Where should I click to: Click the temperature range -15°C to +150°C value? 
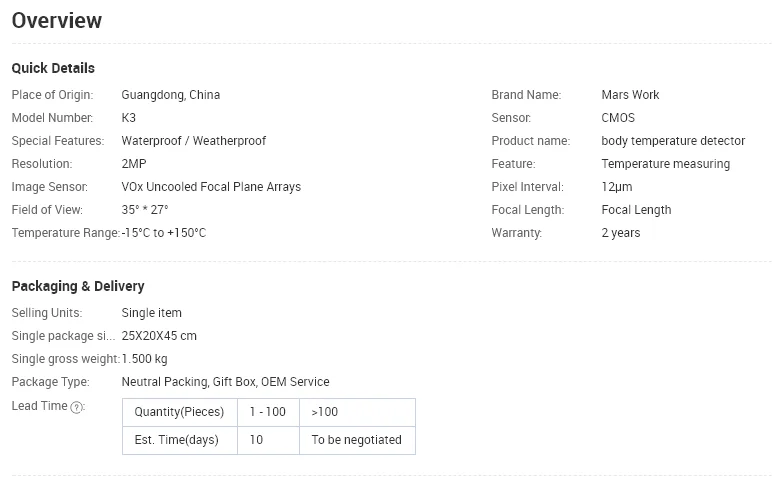click(x=163, y=233)
